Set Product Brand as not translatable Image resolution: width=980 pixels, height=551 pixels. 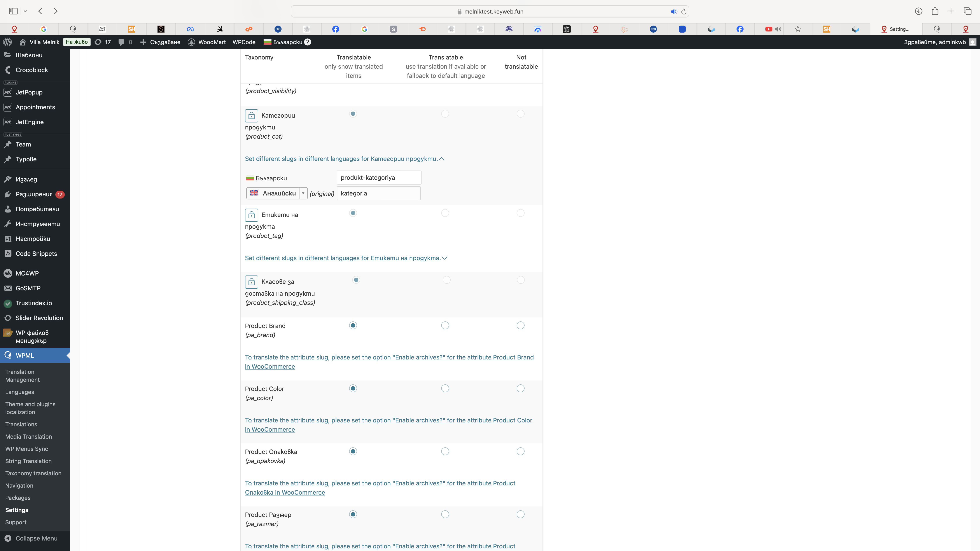point(520,326)
